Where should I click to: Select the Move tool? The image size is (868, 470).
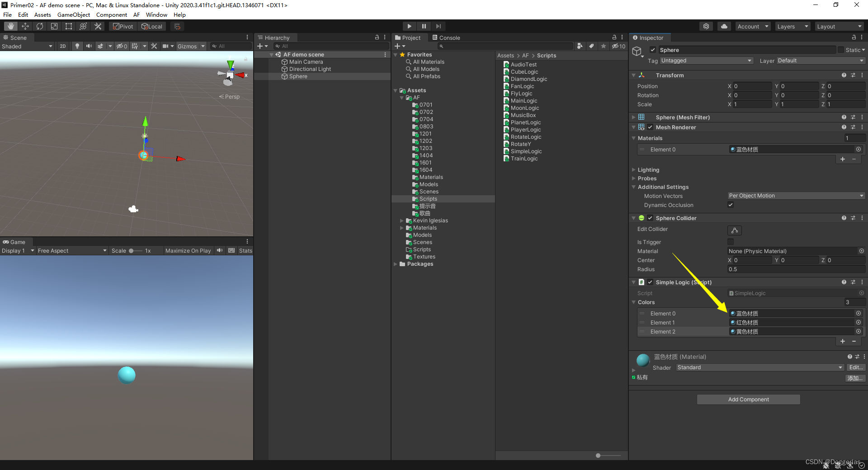pos(25,26)
